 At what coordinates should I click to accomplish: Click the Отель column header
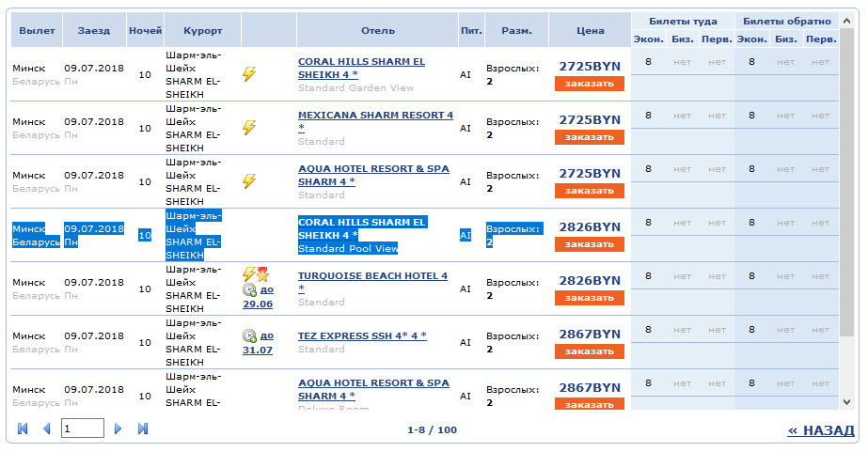pos(377,31)
